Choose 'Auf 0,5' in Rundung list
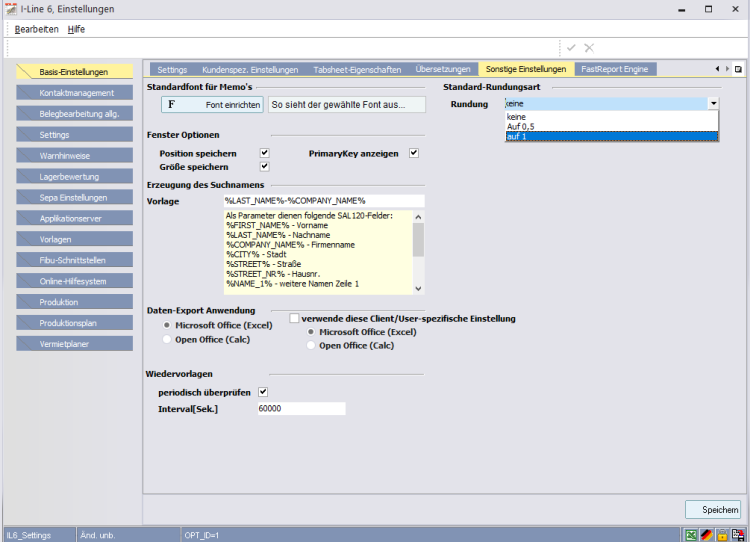The width and height of the screenshot is (750, 542). 612,126
